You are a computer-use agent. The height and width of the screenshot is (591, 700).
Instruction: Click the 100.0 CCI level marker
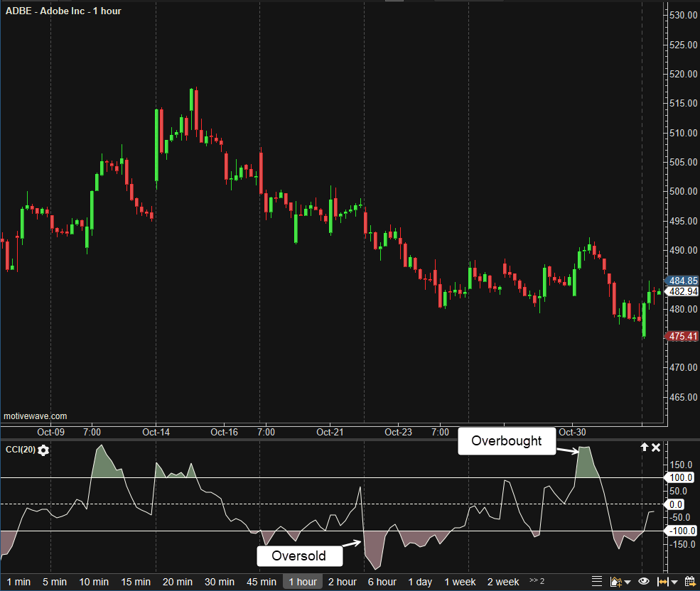pyautogui.click(x=680, y=477)
